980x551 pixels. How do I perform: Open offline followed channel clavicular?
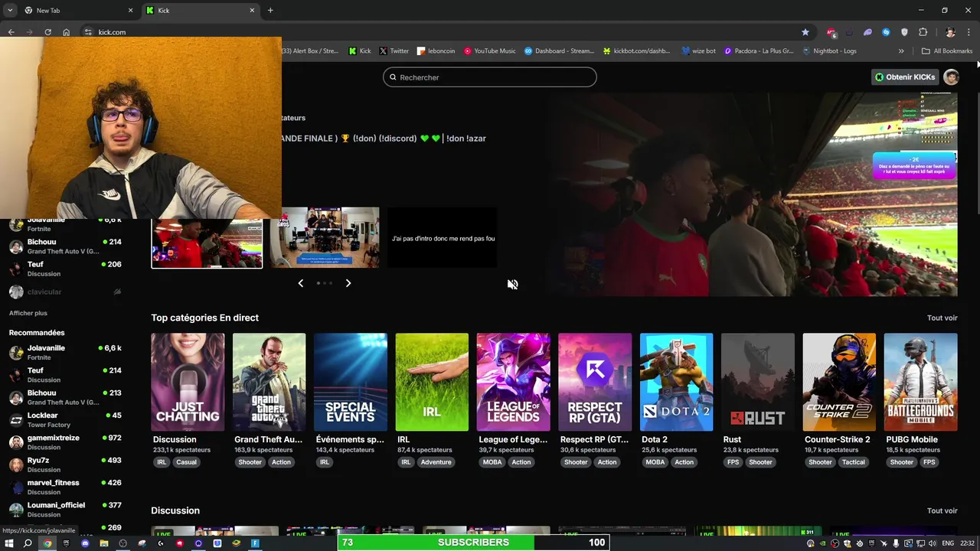tap(65, 292)
